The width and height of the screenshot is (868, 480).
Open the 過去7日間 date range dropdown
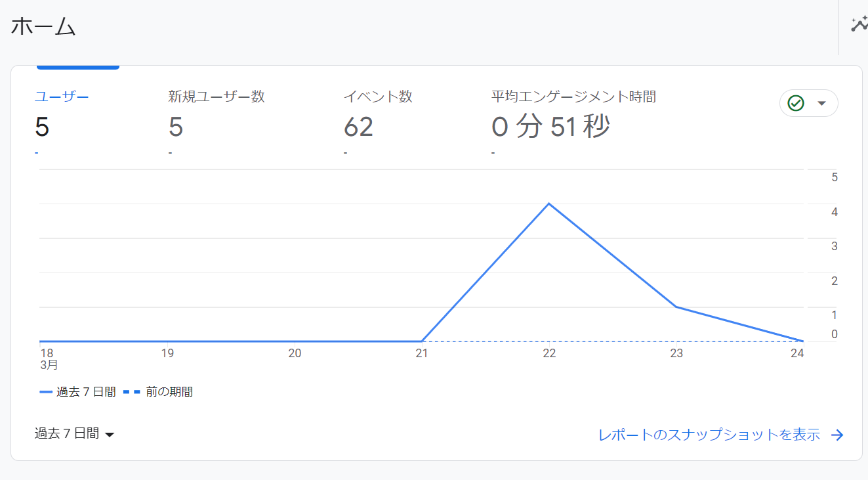[x=75, y=433]
